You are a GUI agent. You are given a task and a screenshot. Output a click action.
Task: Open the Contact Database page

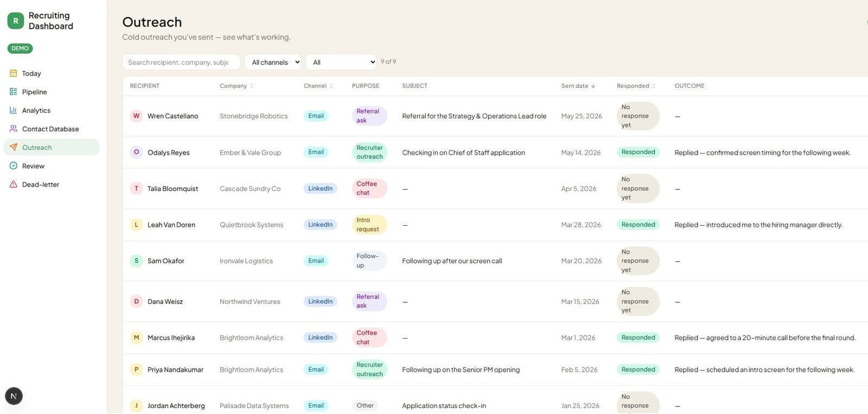pos(52,129)
